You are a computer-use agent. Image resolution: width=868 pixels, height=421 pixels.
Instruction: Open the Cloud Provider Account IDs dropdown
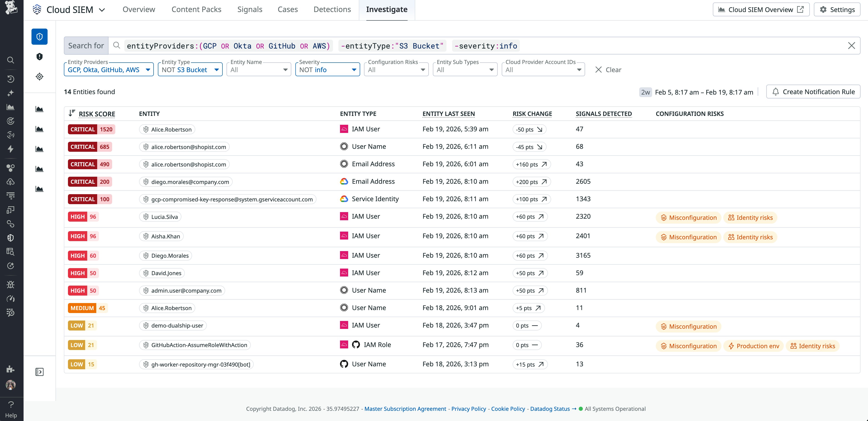[x=542, y=69]
